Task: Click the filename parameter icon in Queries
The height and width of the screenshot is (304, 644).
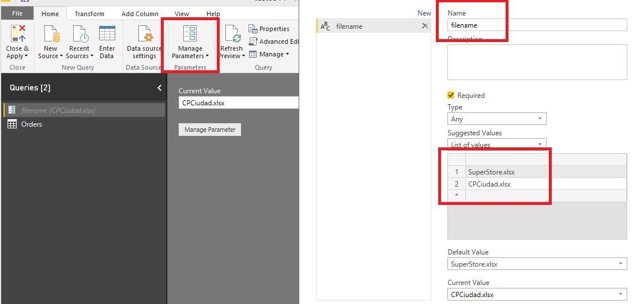Action: tap(12, 111)
